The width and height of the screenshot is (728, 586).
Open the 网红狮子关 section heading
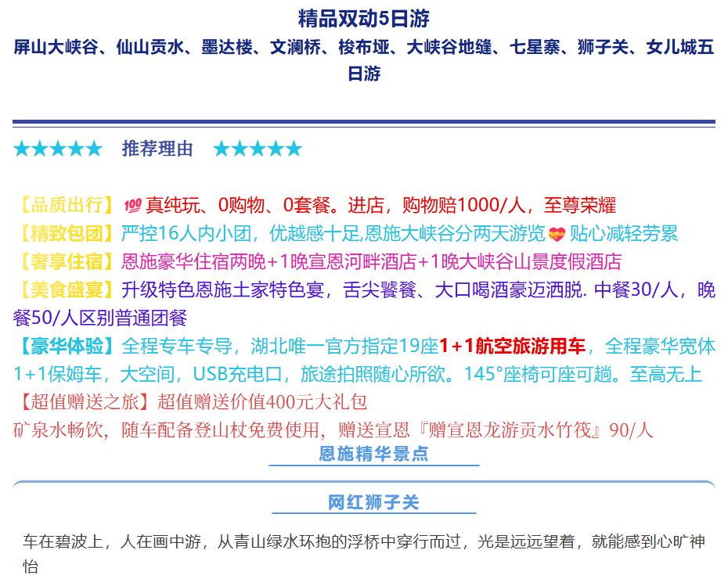tap(373, 502)
